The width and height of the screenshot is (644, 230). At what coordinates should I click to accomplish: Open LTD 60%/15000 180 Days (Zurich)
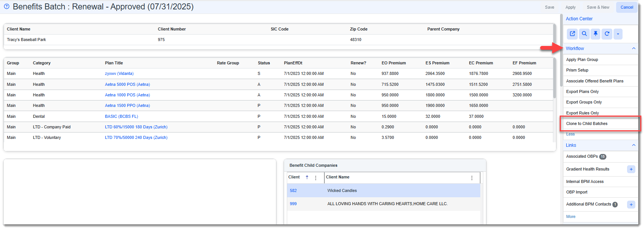136,127
